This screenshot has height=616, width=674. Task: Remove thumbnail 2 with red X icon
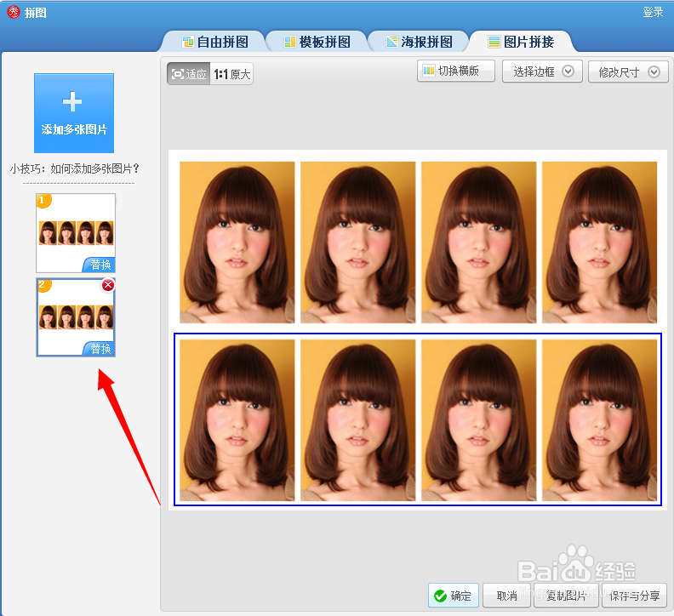coord(108,284)
